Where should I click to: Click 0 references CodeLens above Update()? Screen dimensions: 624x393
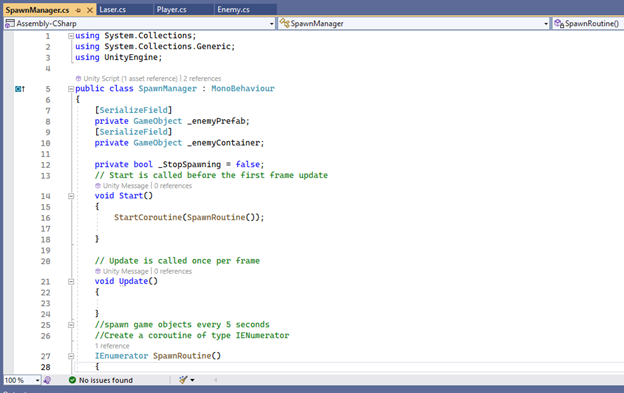(x=173, y=271)
